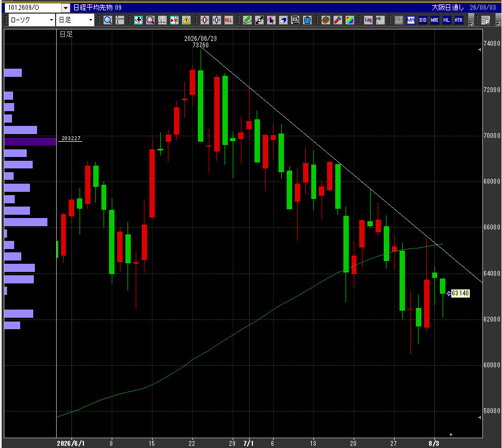Select the trend line drawing tool
The height and width of the screenshot is (448, 502).
[x=259, y=20]
